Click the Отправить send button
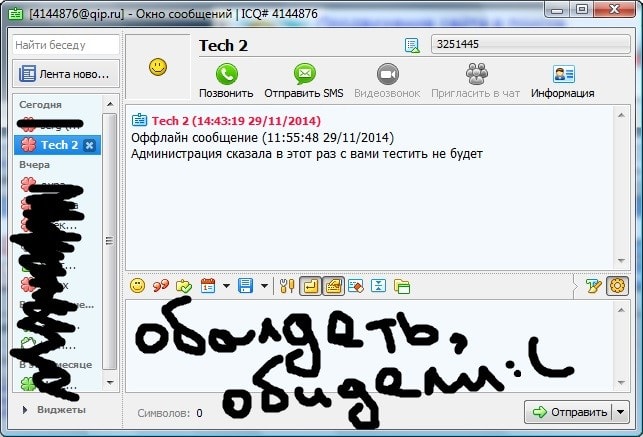Viewport: 643px width, 437px height. [x=568, y=412]
